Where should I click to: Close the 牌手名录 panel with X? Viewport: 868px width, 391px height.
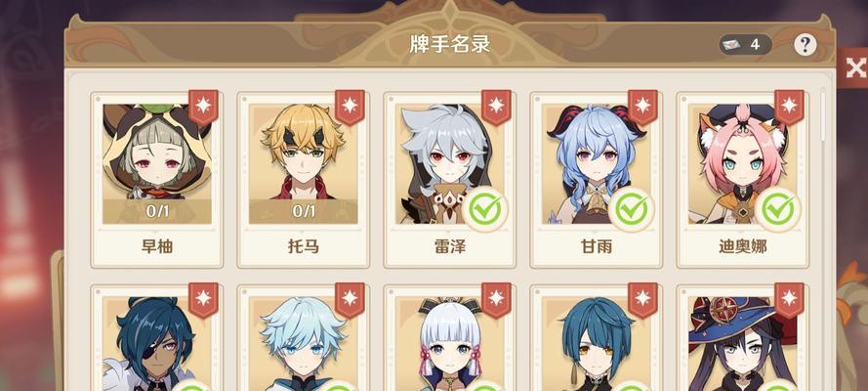tap(854, 67)
